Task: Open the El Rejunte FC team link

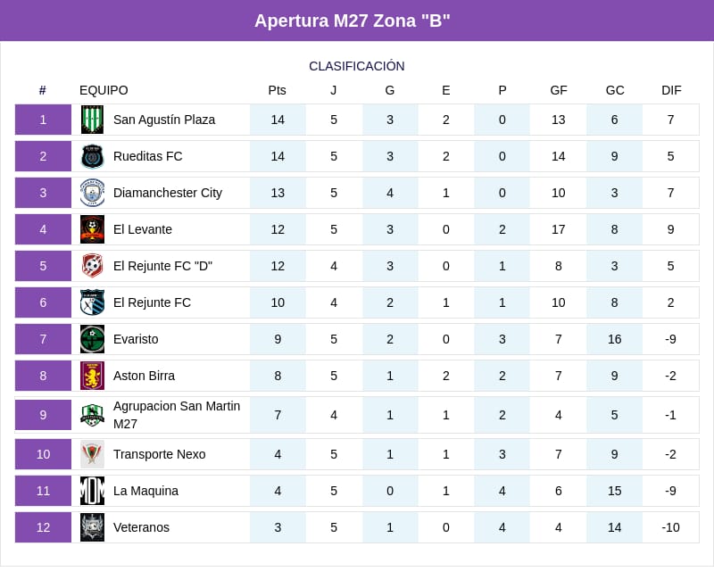Action: 152,302
